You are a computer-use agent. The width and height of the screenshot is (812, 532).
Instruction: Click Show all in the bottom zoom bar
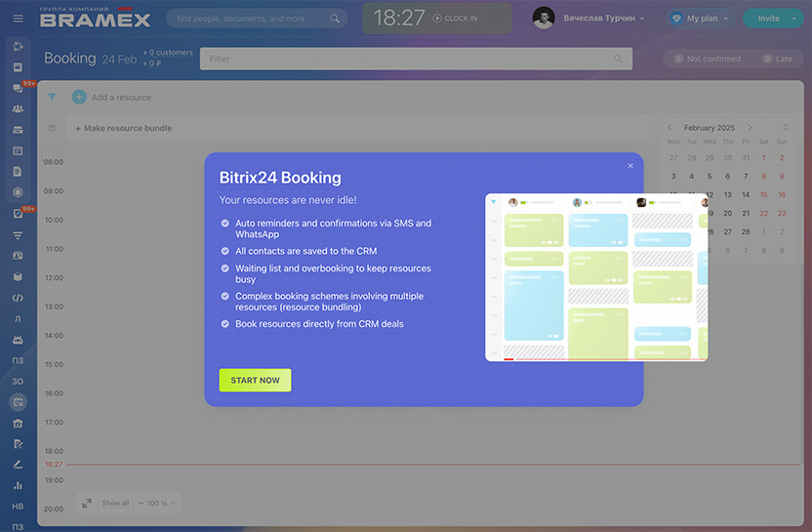[115, 503]
